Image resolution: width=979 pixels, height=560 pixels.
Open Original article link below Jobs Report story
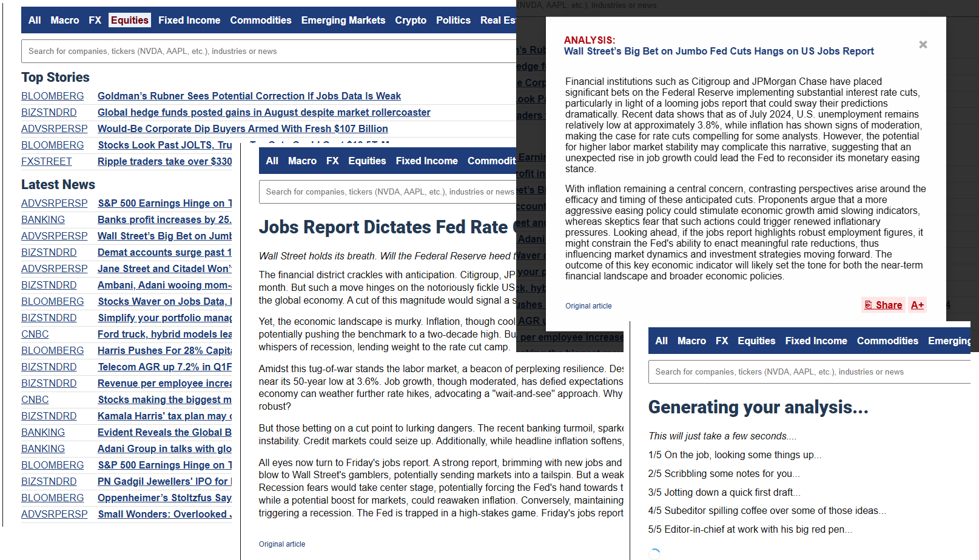click(281, 544)
